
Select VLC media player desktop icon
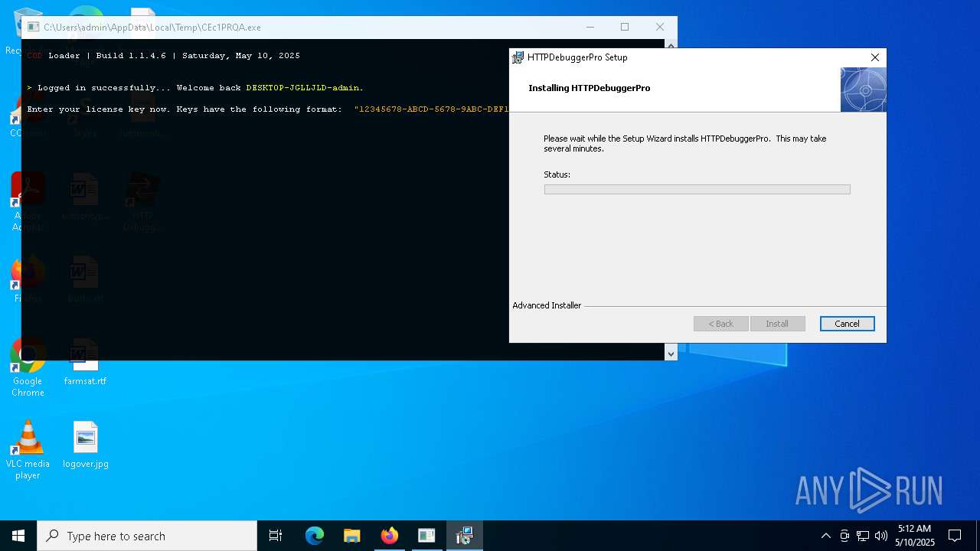coord(28,450)
